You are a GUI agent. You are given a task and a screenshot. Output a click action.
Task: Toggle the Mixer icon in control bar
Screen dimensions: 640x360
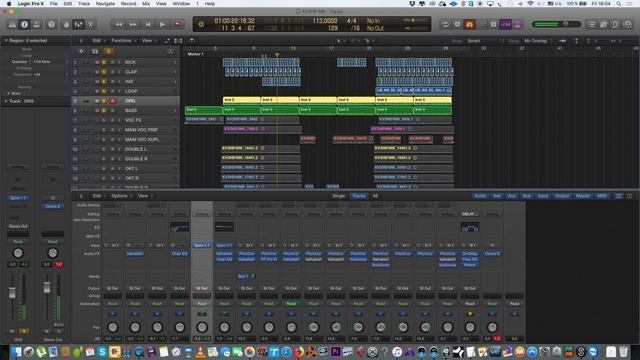point(78,24)
